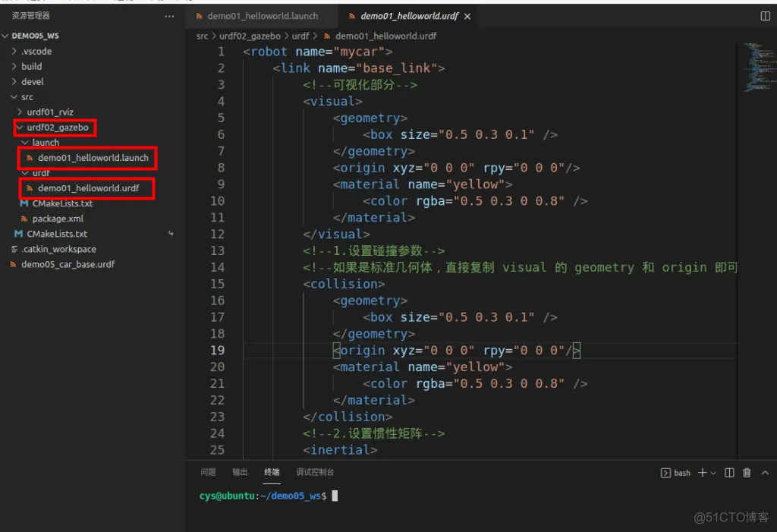The width and height of the screenshot is (777, 532).
Task: Split the terminal panel
Action: [x=729, y=473]
